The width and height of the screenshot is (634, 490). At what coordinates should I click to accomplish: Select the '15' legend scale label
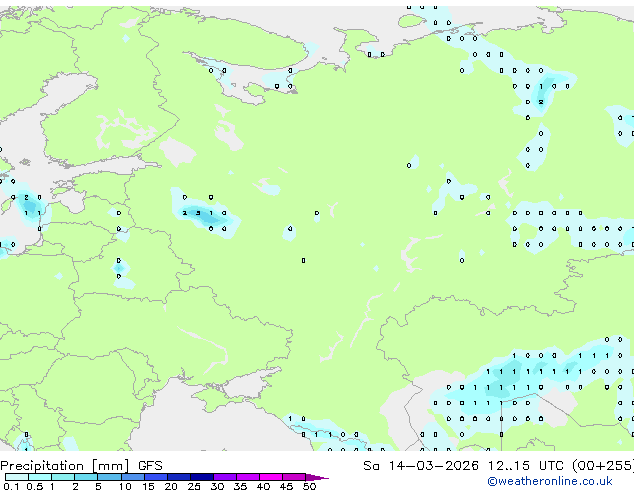click(148, 486)
